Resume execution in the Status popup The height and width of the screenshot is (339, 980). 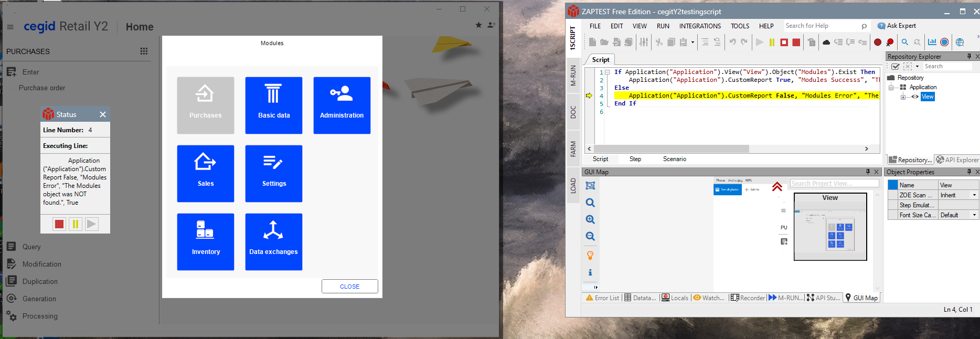point(92,224)
